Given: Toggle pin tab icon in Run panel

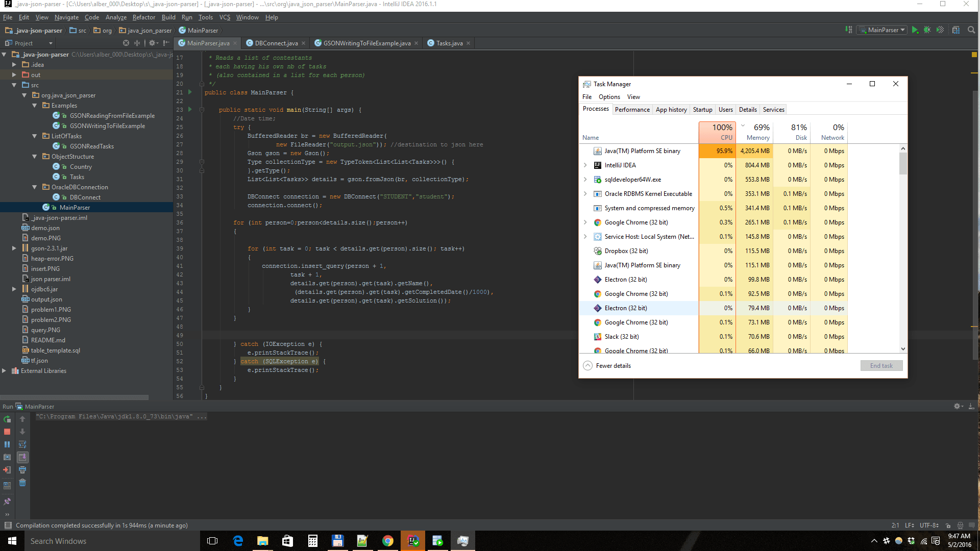Looking at the screenshot, I should point(7,502).
